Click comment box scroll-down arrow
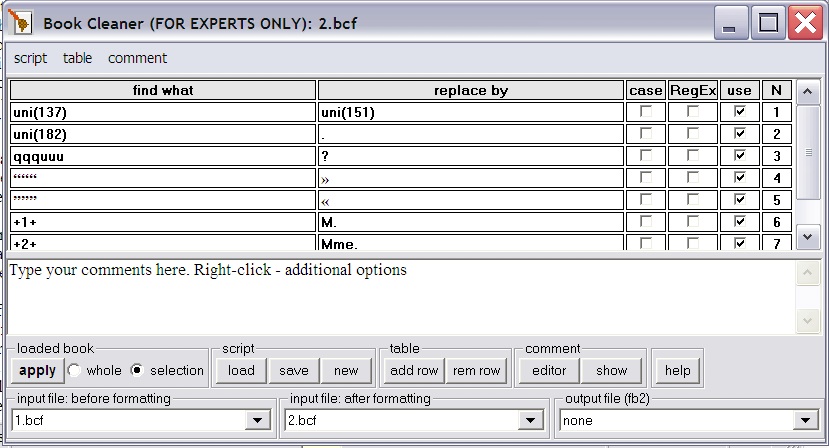The image size is (829, 448). (x=808, y=321)
